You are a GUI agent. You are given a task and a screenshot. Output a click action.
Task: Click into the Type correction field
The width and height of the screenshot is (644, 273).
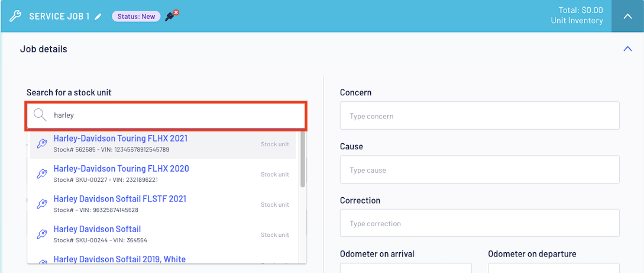click(480, 223)
